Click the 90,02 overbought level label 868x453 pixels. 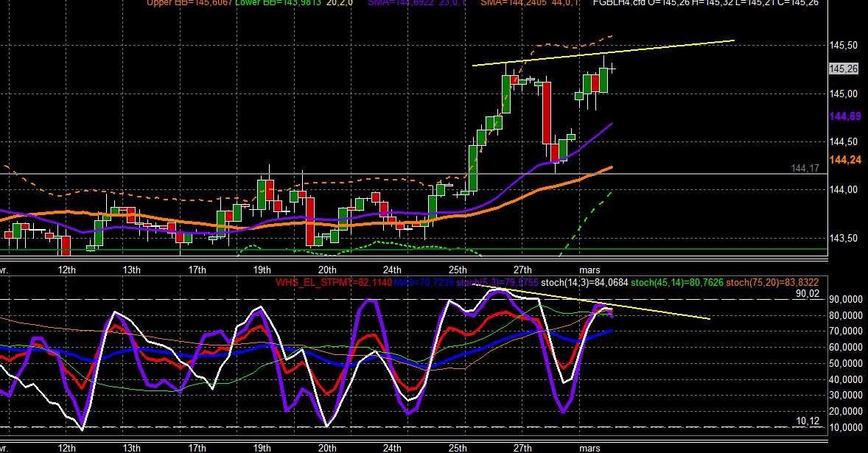807,294
